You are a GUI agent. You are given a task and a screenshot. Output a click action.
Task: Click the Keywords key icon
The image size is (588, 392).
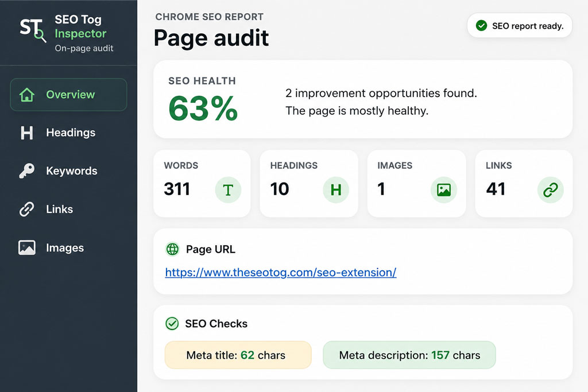[26, 171]
